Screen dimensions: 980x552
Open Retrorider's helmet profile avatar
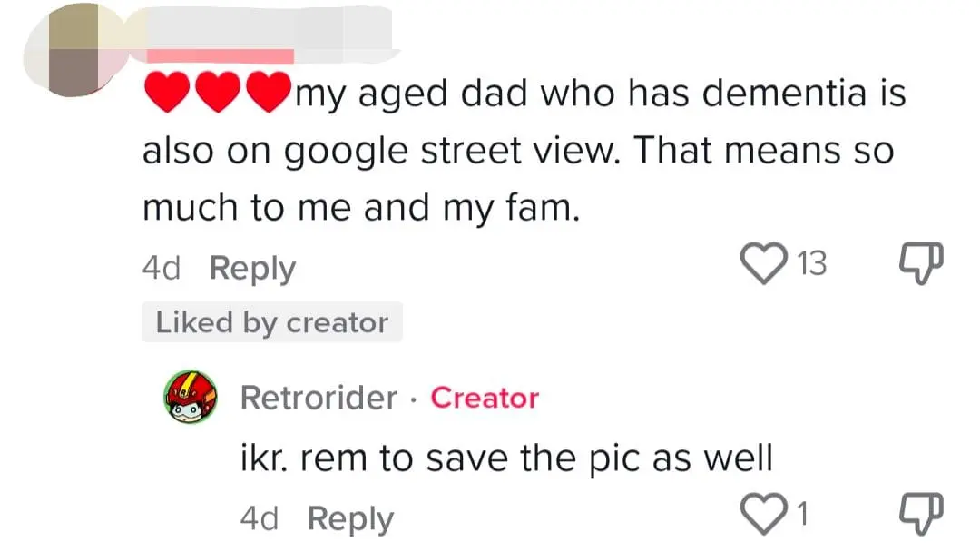pos(191,397)
